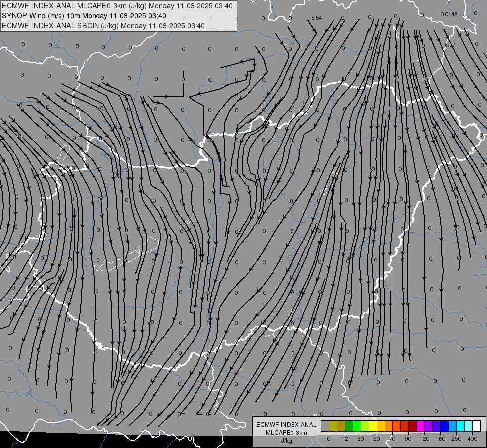Click the 70 tick label in legend
Viewport: 487px width, 448px height.
pyautogui.click(x=392, y=439)
